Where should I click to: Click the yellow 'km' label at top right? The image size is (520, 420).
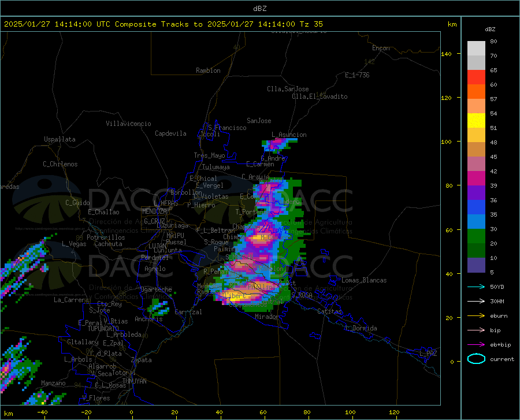tap(452, 24)
